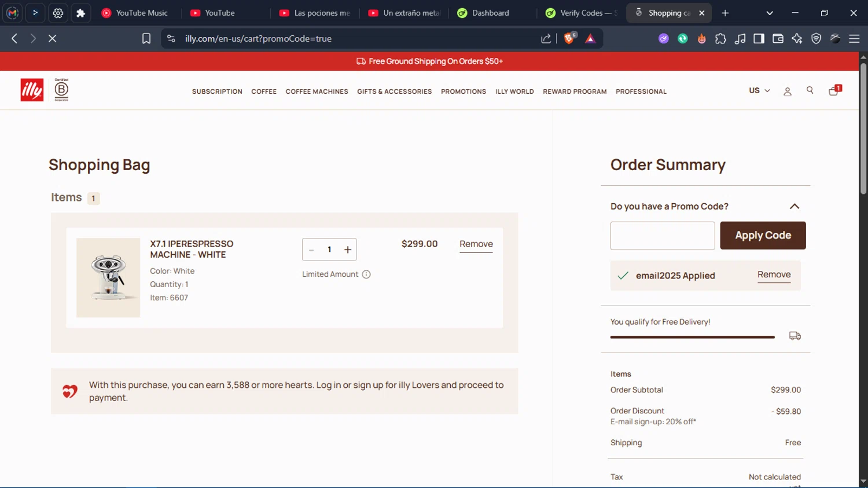Switch to the YouTube tab

[225, 13]
